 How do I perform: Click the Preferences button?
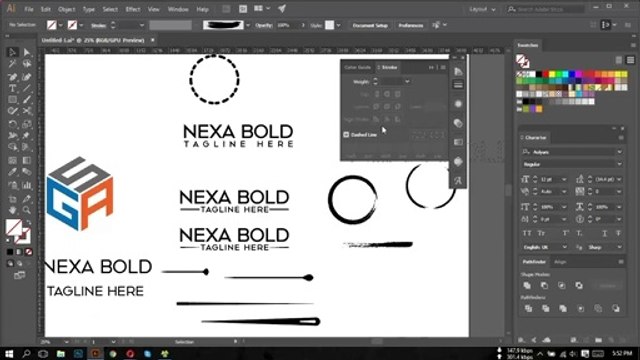coord(411,25)
